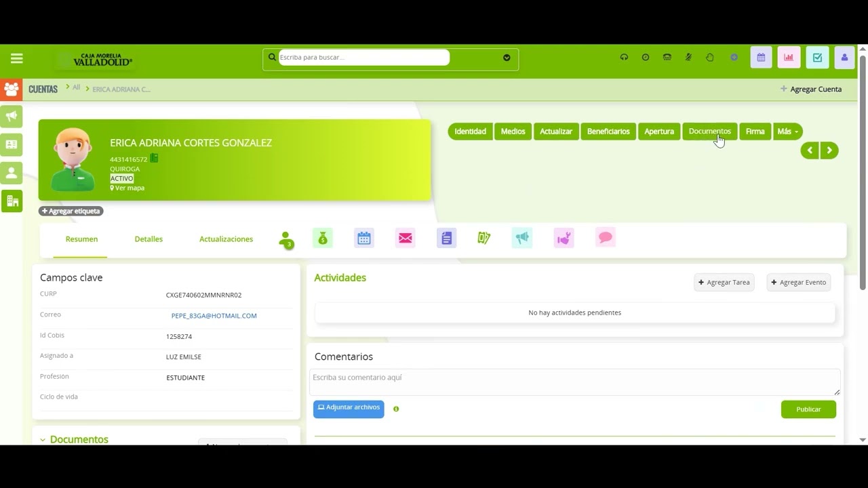This screenshot has width=868, height=488.
Task: Switch to the Resumen tab
Action: coord(81,239)
